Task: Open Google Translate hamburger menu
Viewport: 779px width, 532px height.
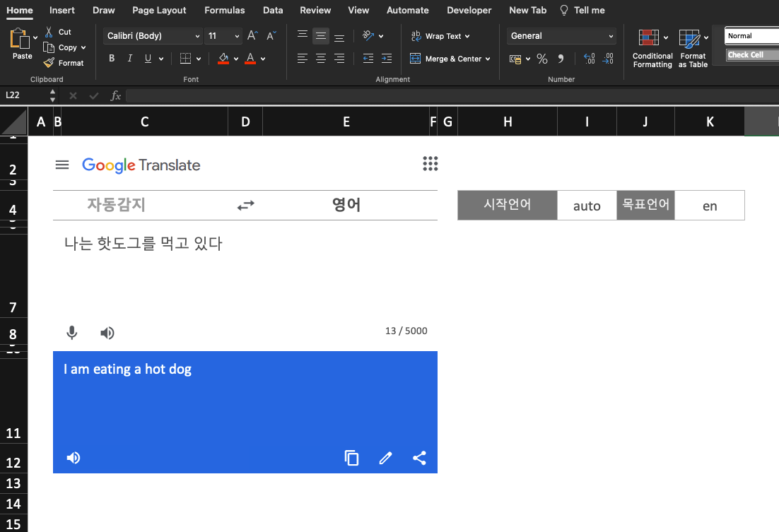Action: click(x=62, y=165)
